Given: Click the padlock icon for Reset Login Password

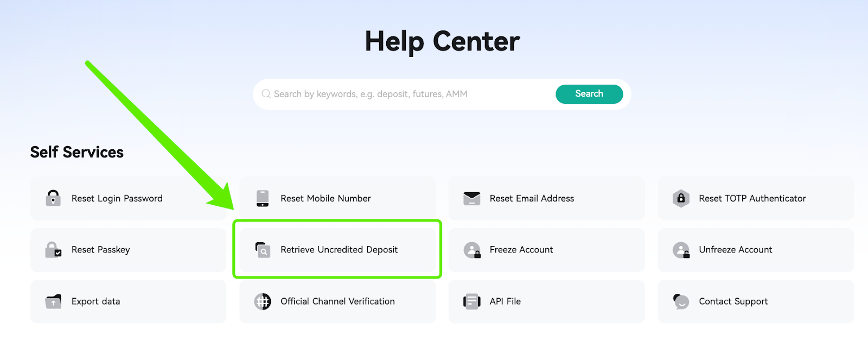Looking at the screenshot, I should [x=53, y=198].
